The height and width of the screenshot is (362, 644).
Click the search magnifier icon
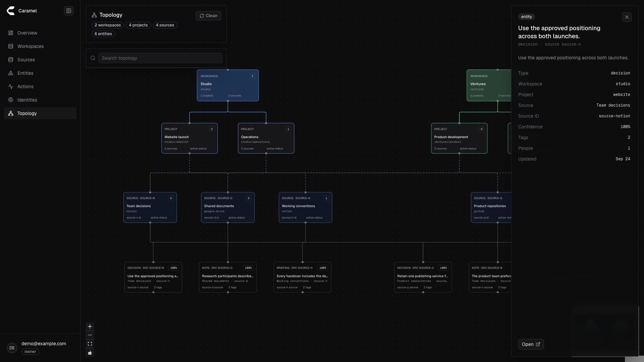click(x=93, y=58)
